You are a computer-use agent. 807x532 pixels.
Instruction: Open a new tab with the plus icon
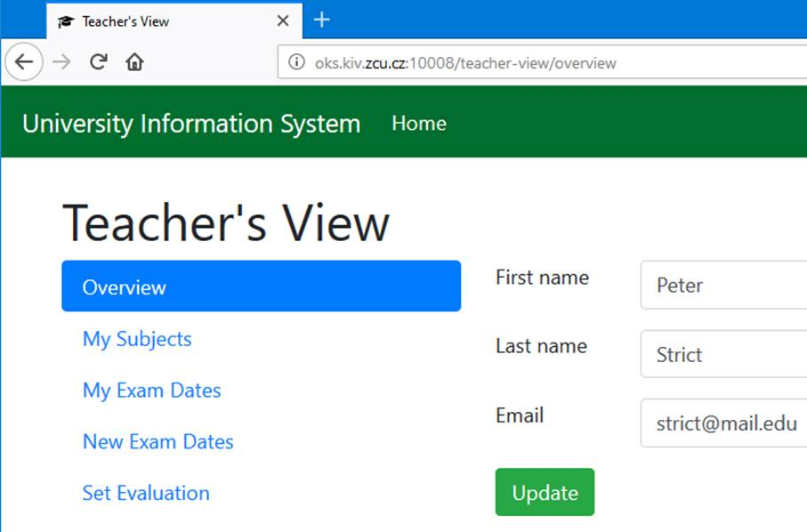tap(322, 20)
